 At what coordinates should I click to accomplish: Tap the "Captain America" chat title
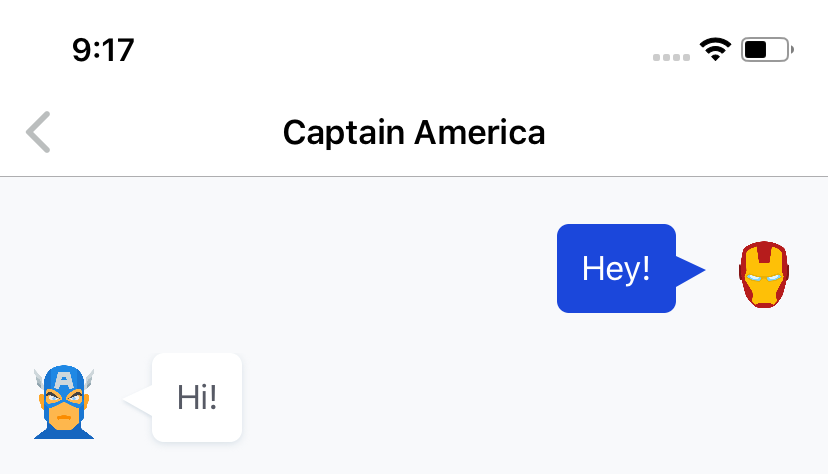click(414, 132)
